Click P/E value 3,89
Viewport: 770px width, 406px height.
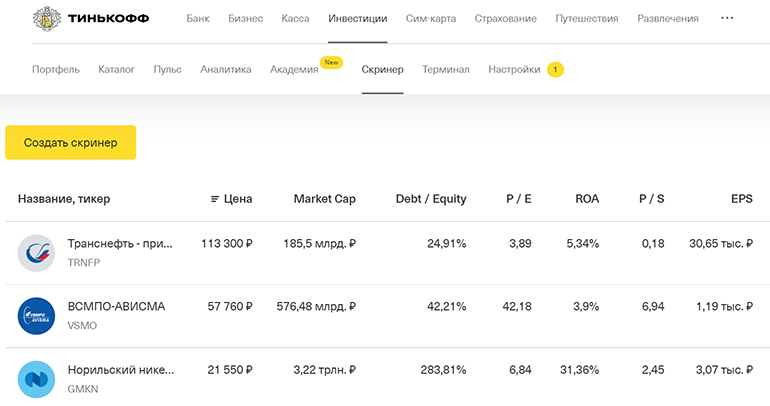click(520, 244)
